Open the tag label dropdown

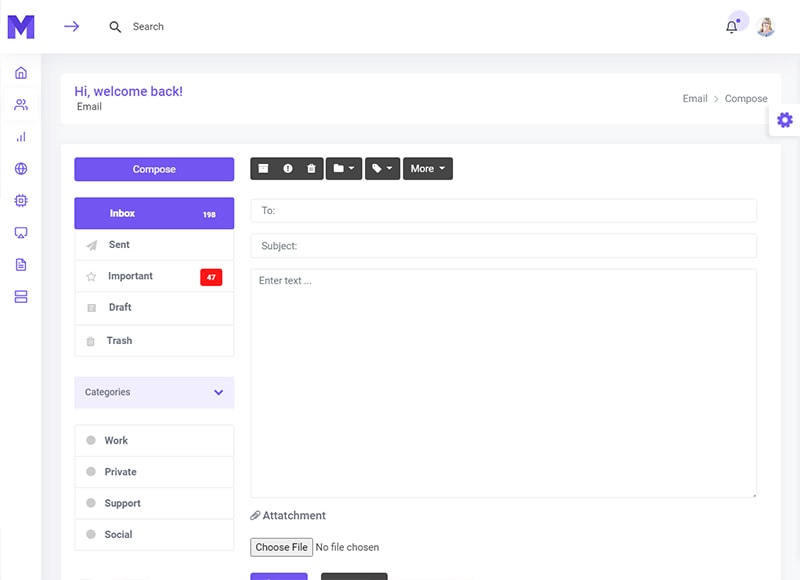pyautogui.click(x=382, y=169)
